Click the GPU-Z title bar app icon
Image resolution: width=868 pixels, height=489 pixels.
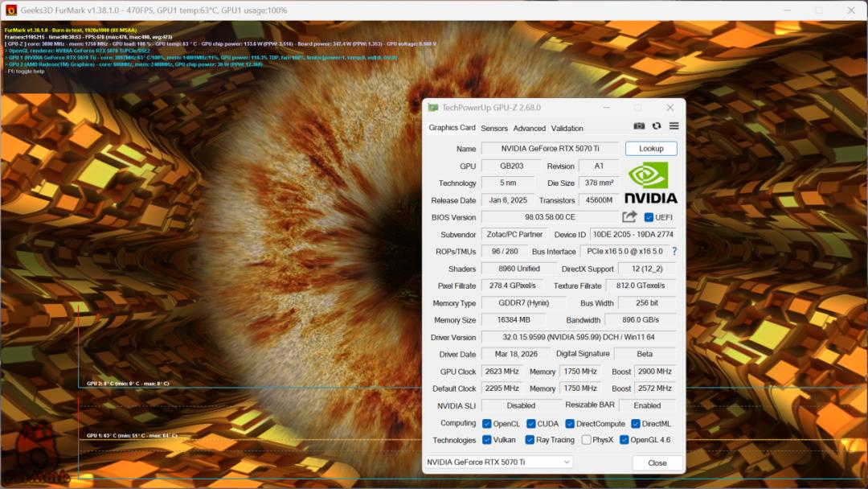tap(433, 108)
